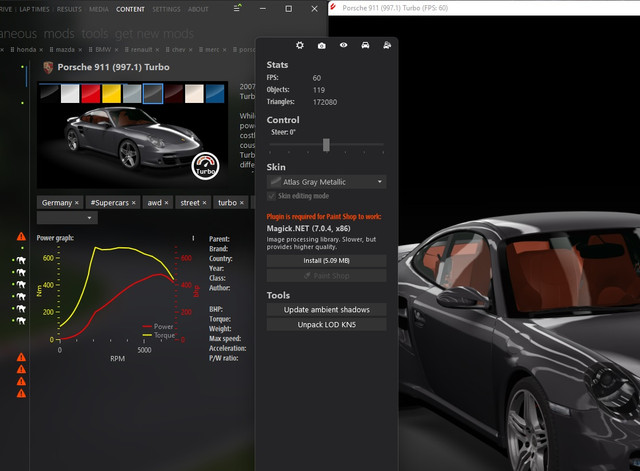Viewport: 640px width, 471px height.
Task: Open the Power graph options dots
Action: [193, 238]
